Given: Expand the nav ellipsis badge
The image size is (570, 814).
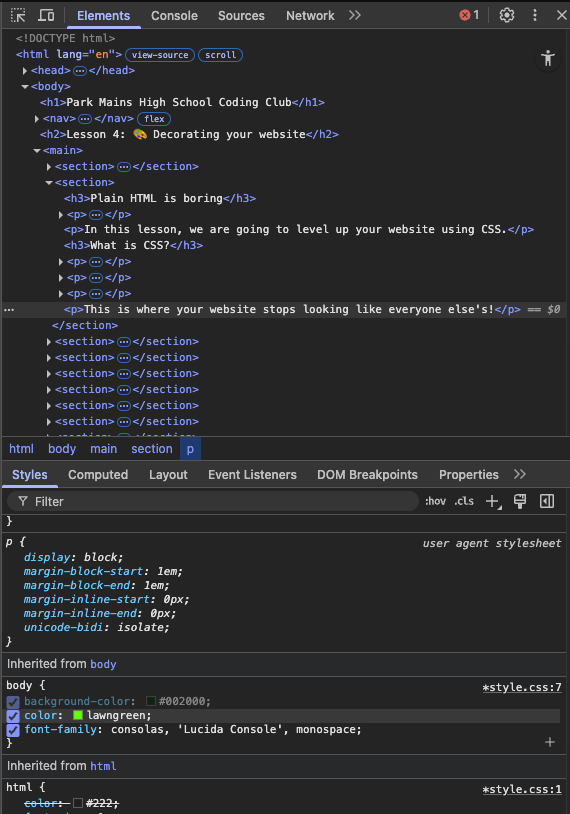Looking at the screenshot, I should click(x=85, y=119).
